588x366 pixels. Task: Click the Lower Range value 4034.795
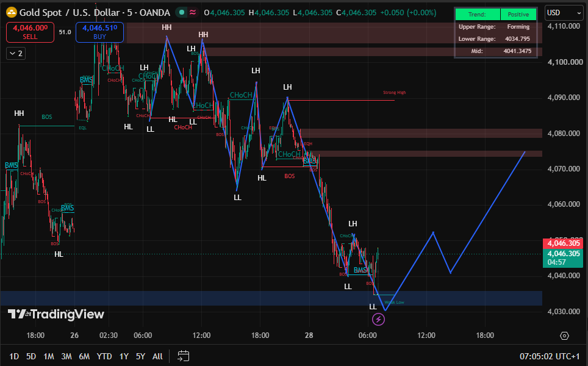click(517, 39)
